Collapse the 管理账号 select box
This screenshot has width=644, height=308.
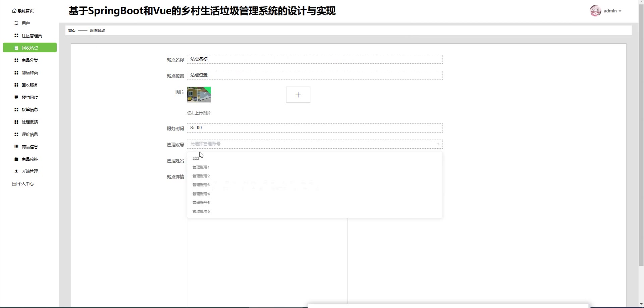315,144
